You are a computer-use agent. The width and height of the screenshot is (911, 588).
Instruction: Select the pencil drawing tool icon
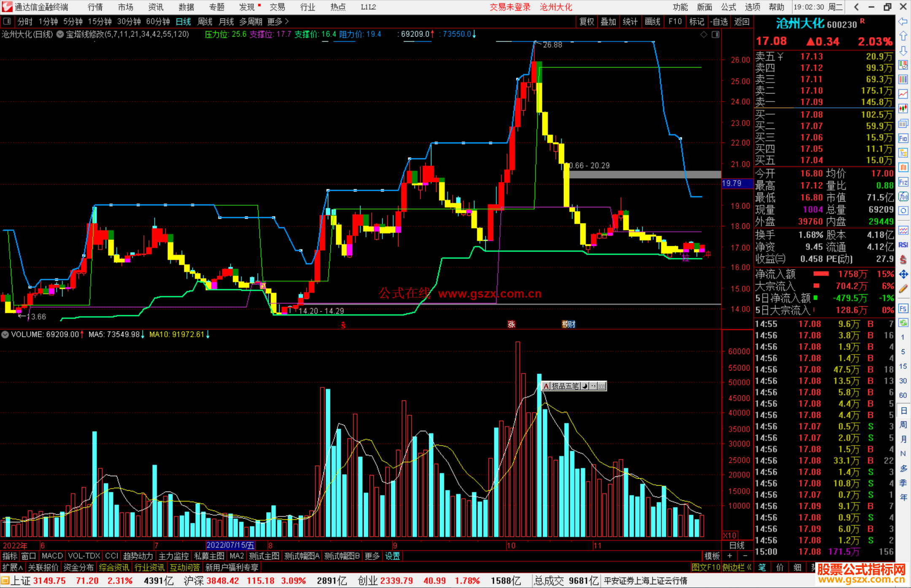903,289
